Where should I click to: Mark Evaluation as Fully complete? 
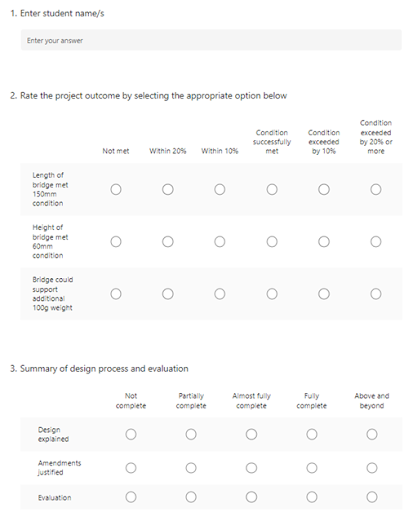[x=312, y=497]
